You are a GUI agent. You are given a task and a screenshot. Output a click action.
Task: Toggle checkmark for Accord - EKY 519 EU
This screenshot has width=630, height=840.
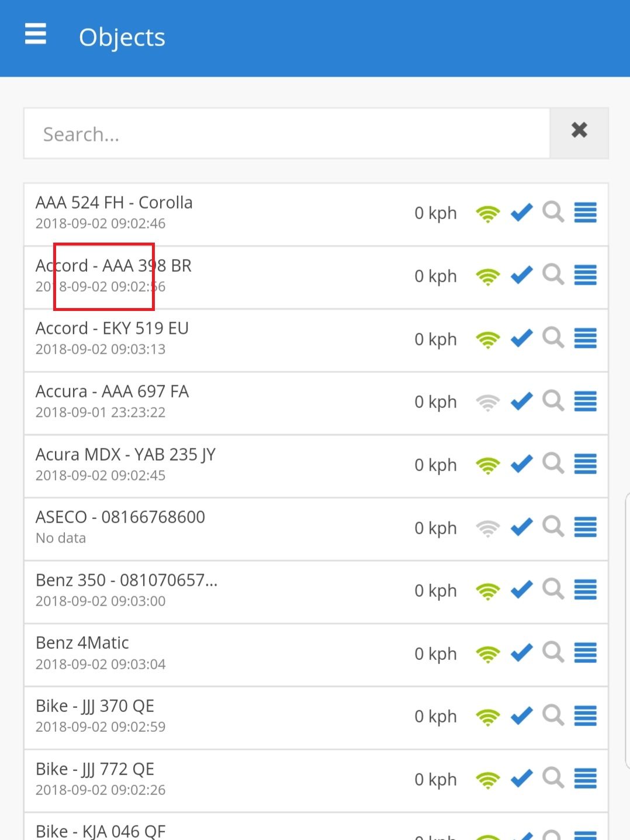point(521,338)
